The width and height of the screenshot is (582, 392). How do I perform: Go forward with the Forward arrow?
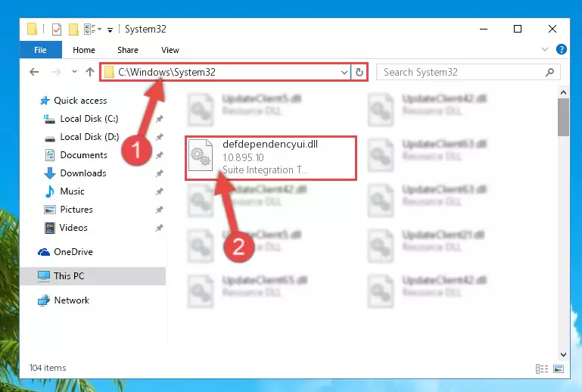tap(57, 72)
